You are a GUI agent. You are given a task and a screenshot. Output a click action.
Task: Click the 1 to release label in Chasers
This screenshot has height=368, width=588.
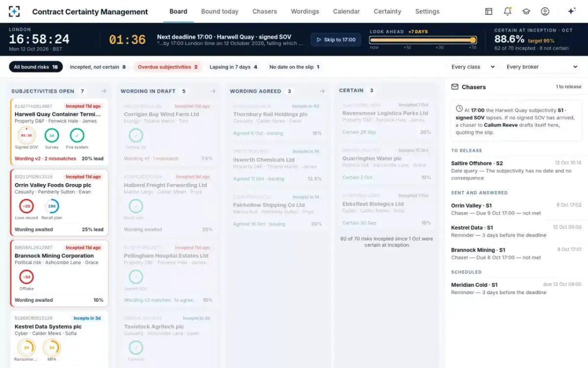pyautogui.click(x=568, y=87)
